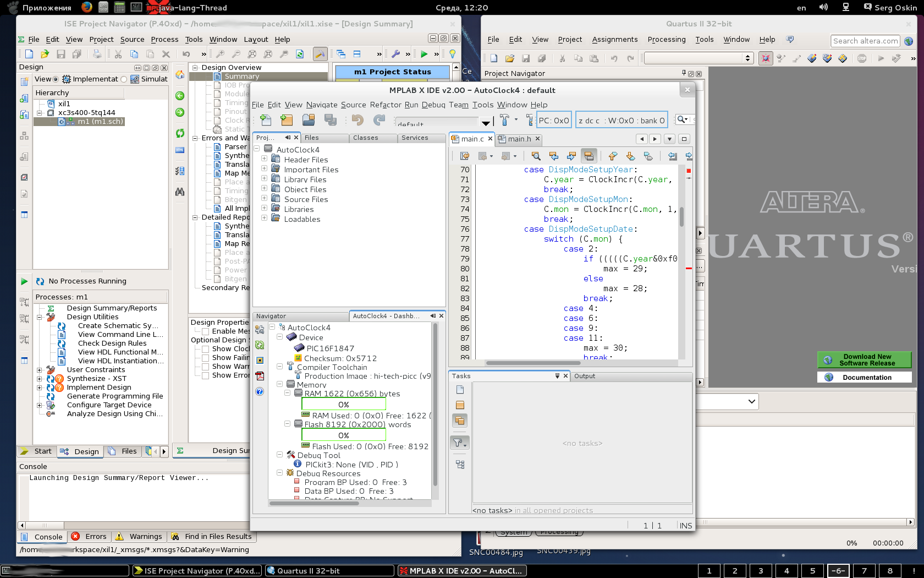Click the green Run arrow in ISE toolbar
The image size is (924, 578).
(x=424, y=54)
